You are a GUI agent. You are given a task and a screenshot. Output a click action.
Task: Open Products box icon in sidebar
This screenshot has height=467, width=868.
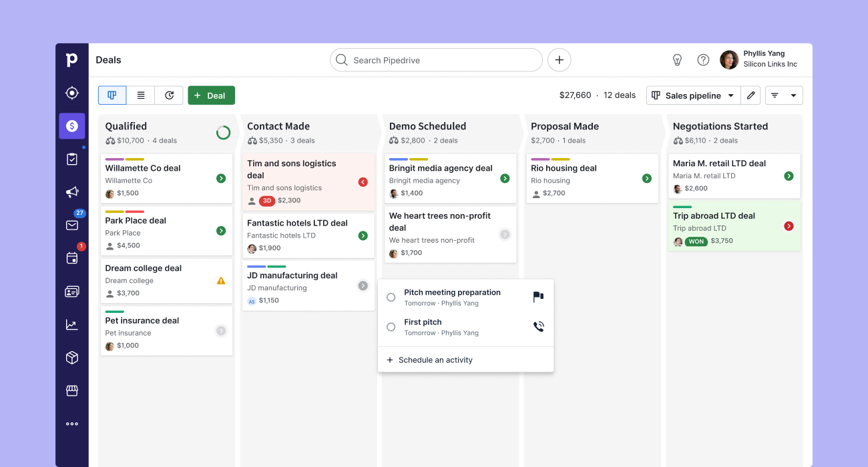click(72, 358)
